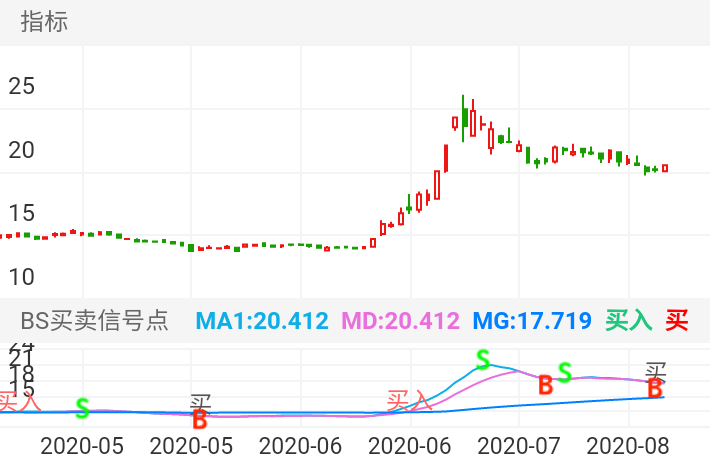Tap red 买入 signal at far left edge
This screenshot has height=472, width=710.
pyautogui.click(x=18, y=402)
